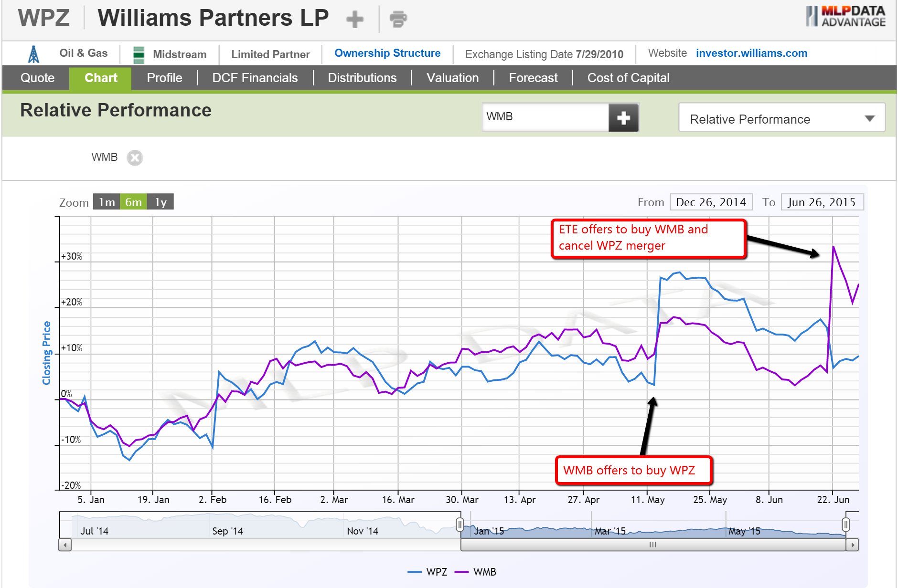Toggle the WPZ series in legend
The image size is (898, 588).
coord(428,572)
